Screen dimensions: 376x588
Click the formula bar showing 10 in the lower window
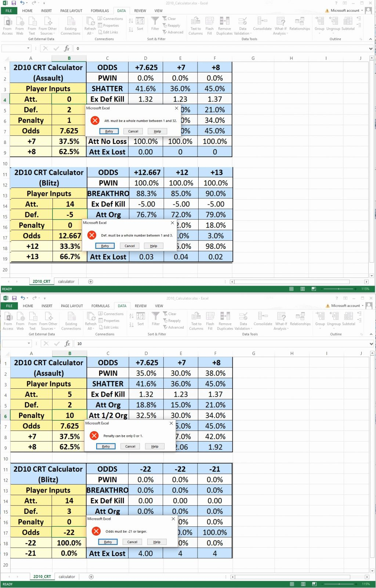pos(221,344)
